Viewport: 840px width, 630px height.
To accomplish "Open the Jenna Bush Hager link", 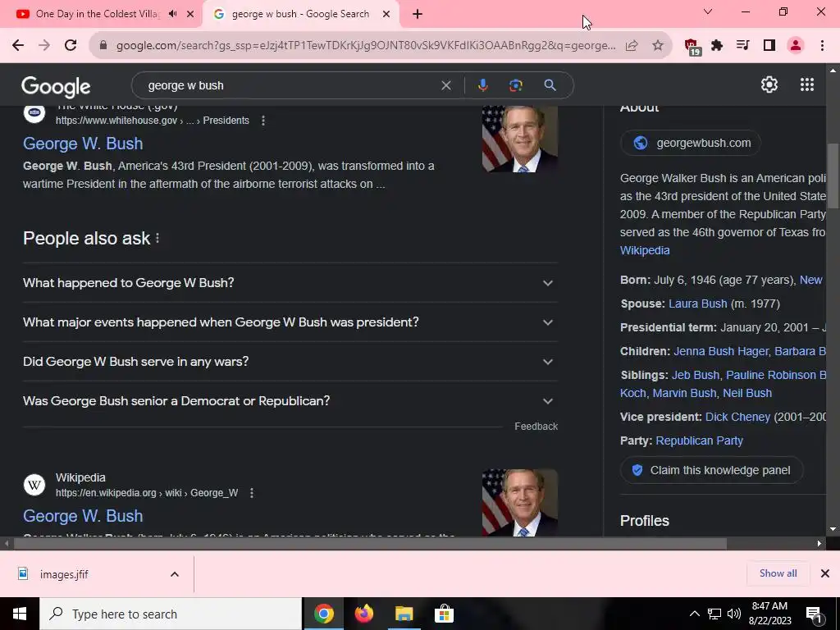I will (720, 351).
